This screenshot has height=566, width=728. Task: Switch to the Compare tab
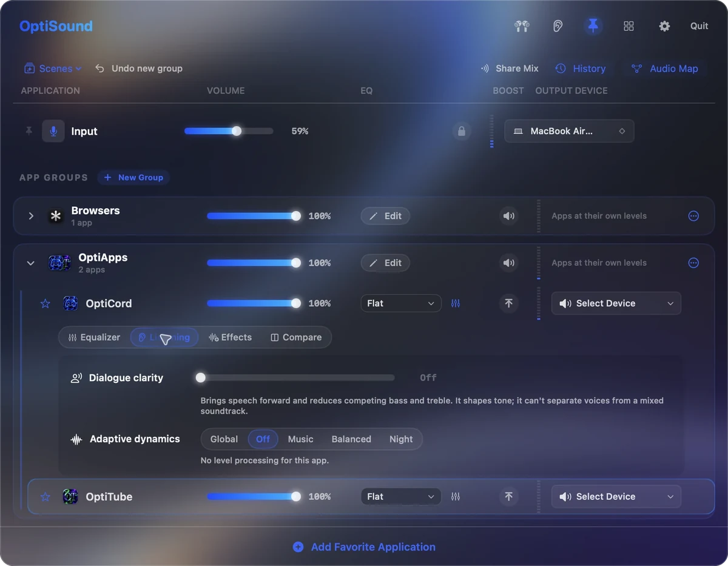[x=296, y=337]
